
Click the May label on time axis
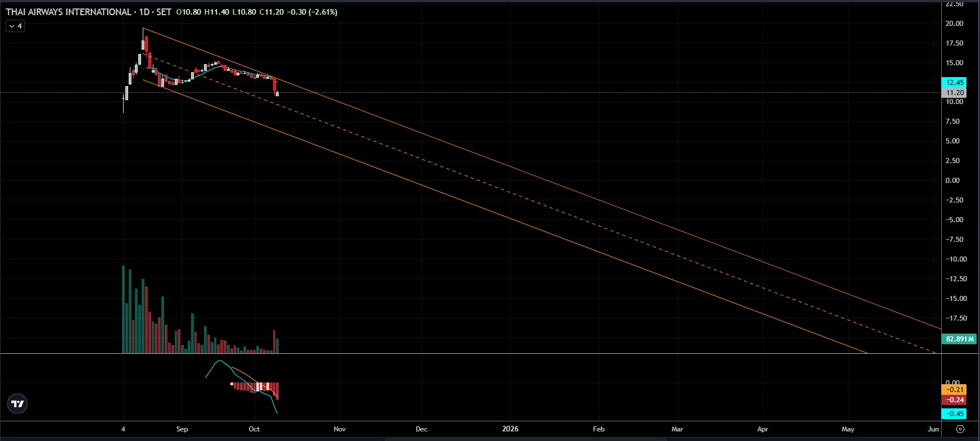(848, 429)
